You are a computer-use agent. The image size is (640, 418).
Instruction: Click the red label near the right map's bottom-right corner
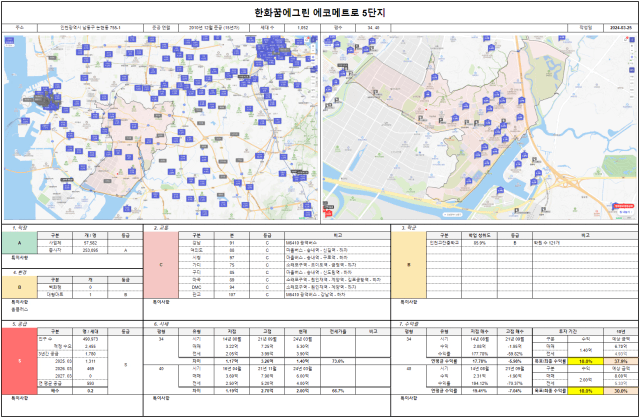coord(624,207)
